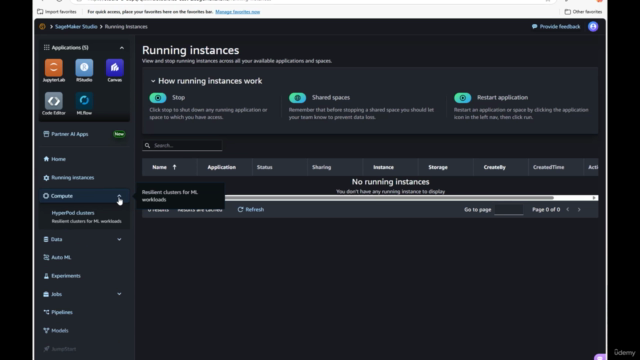The width and height of the screenshot is (640, 360).
Task: Click the Go to page input box
Action: point(509,209)
